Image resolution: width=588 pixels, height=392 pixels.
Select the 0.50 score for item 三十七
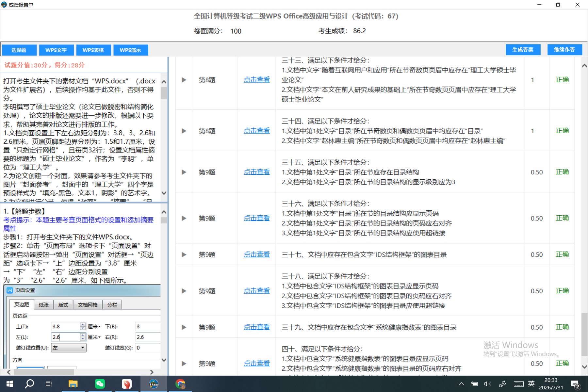click(537, 254)
